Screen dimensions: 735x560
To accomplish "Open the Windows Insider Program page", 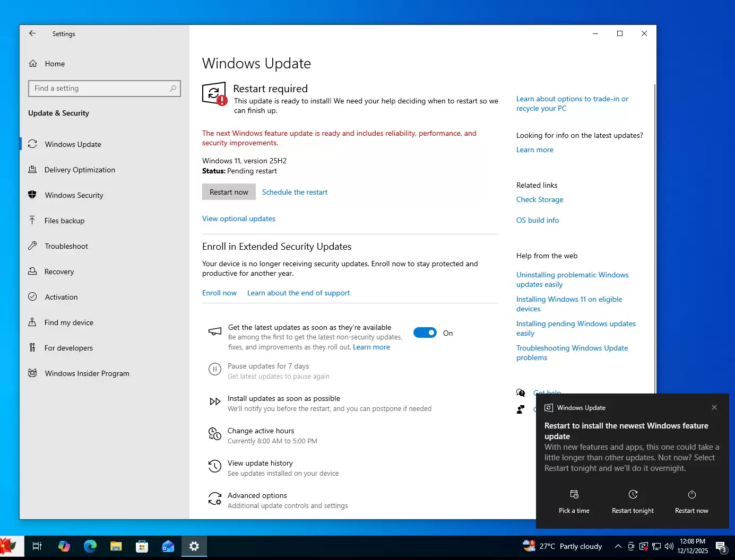I will [x=87, y=373].
